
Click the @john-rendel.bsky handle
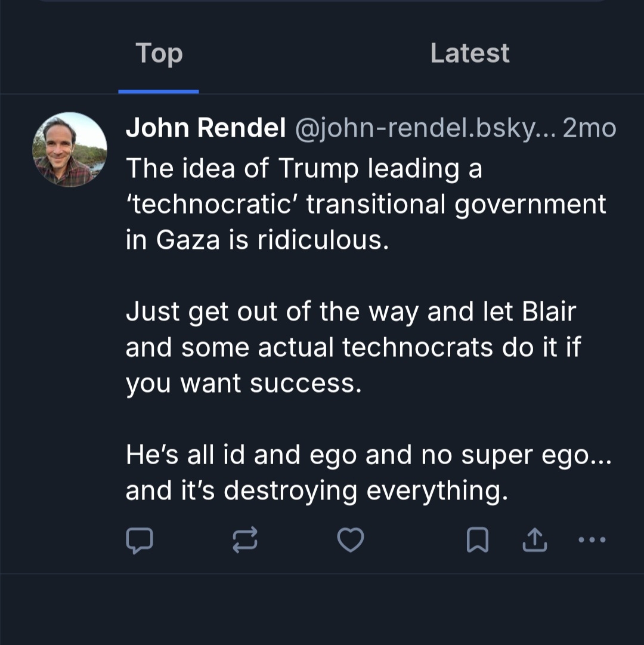point(425,128)
